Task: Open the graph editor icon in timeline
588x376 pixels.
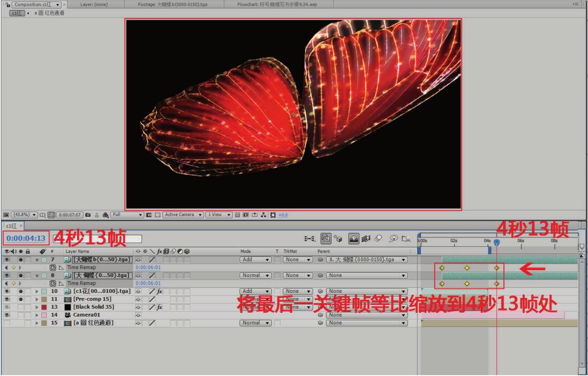Action: click(x=406, y=239)
